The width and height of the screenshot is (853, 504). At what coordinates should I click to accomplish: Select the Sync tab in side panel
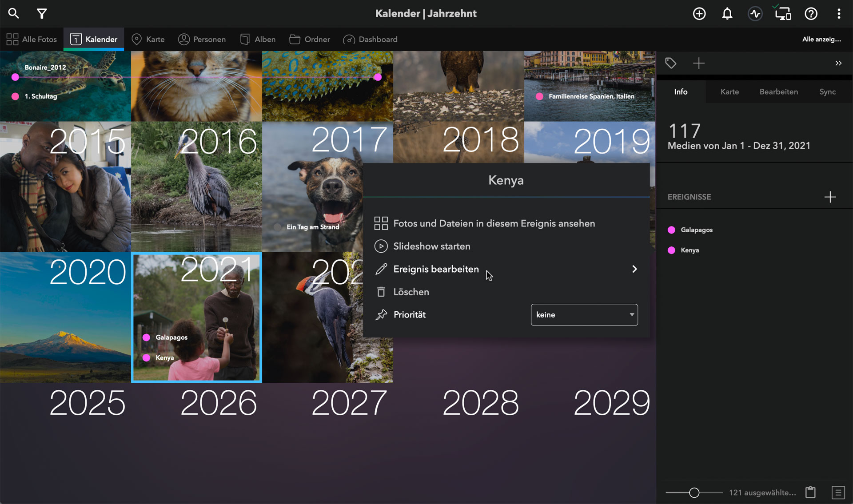point(827,92)
